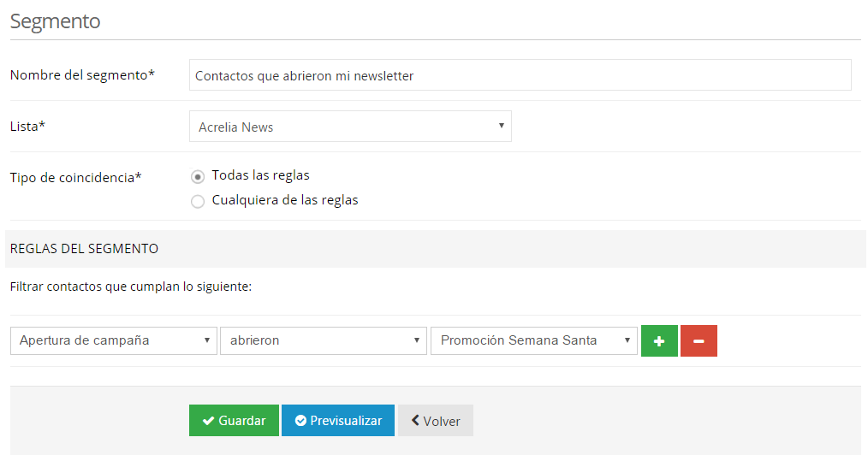Image resolution: width=868 pixels, height=461 pixels.
Task: Click the 'Tipo de coincidencia*' label
Action: pyautogui.click(x=76, y=178)
